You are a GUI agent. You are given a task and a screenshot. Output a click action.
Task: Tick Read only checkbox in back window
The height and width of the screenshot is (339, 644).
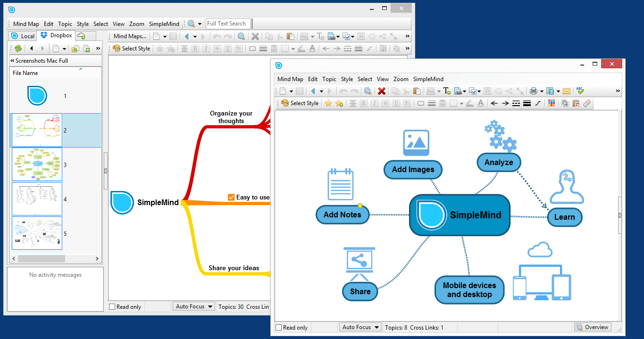click(112, 306)
